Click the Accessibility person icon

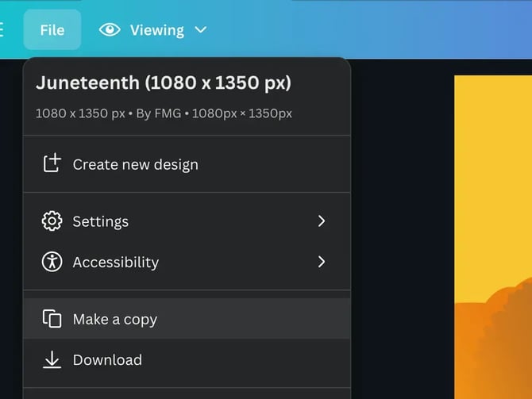52,262
